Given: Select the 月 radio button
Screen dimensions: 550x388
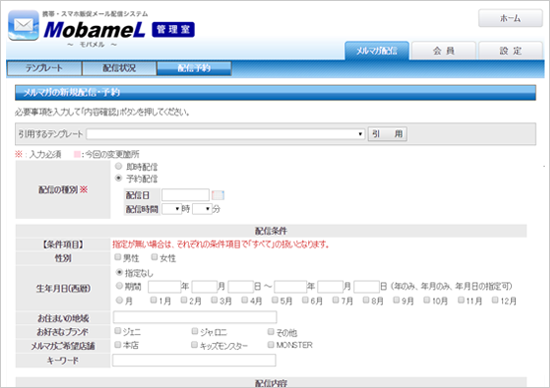Looking at the screenshot, I should (x=119, y=300).
